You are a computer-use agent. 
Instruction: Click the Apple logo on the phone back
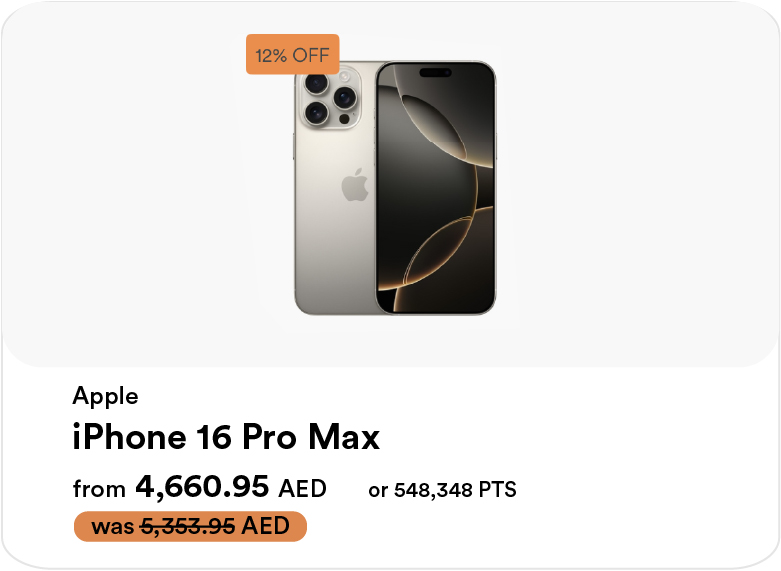(354, 186)
